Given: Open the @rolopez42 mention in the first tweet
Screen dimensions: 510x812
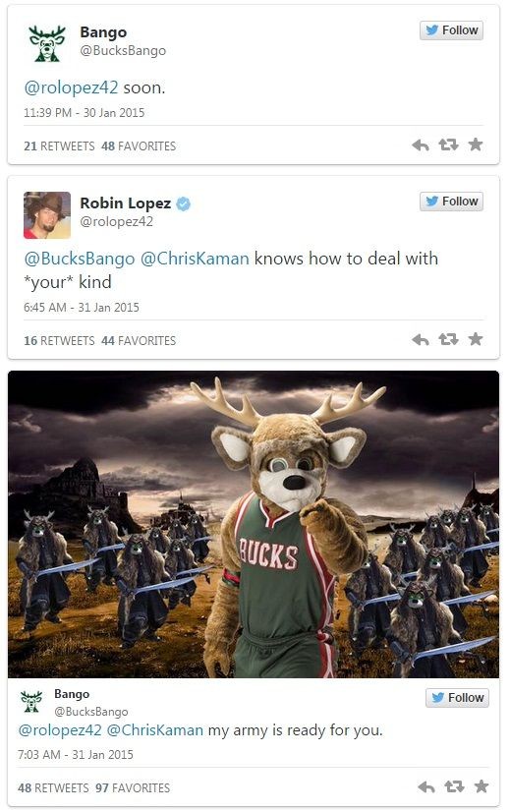Looking at the screenshot, I should [x=71, y=88].
